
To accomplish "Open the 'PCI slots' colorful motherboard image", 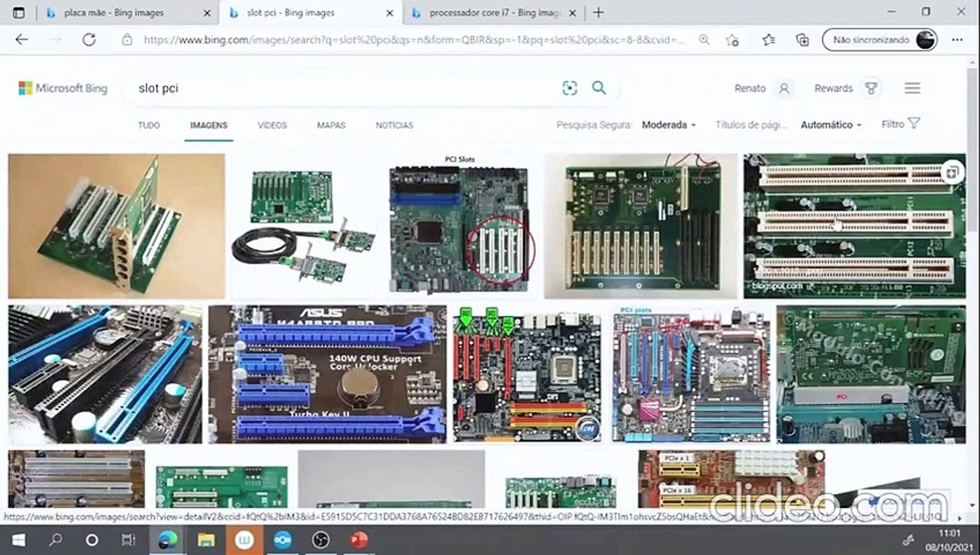I will pyautogui.click(x=691, y=374).
